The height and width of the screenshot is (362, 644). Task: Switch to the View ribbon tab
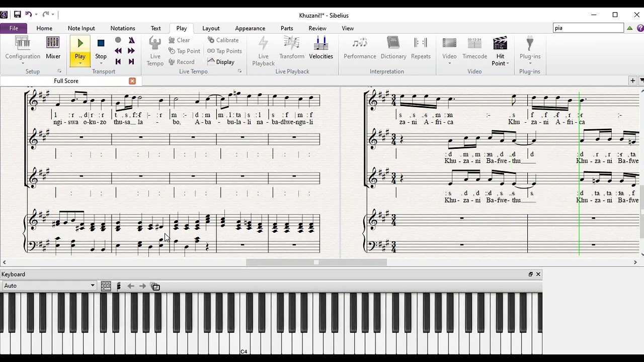348,28
